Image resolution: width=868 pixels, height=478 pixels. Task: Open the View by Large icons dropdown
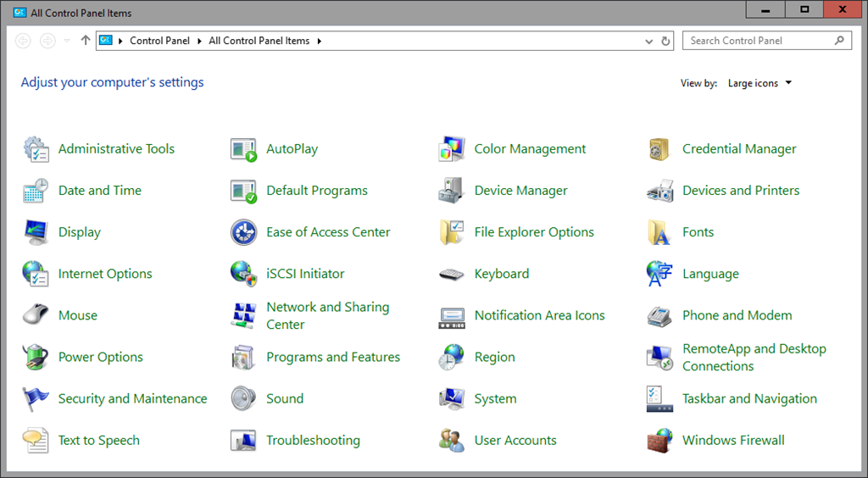(x=759, y=83)
